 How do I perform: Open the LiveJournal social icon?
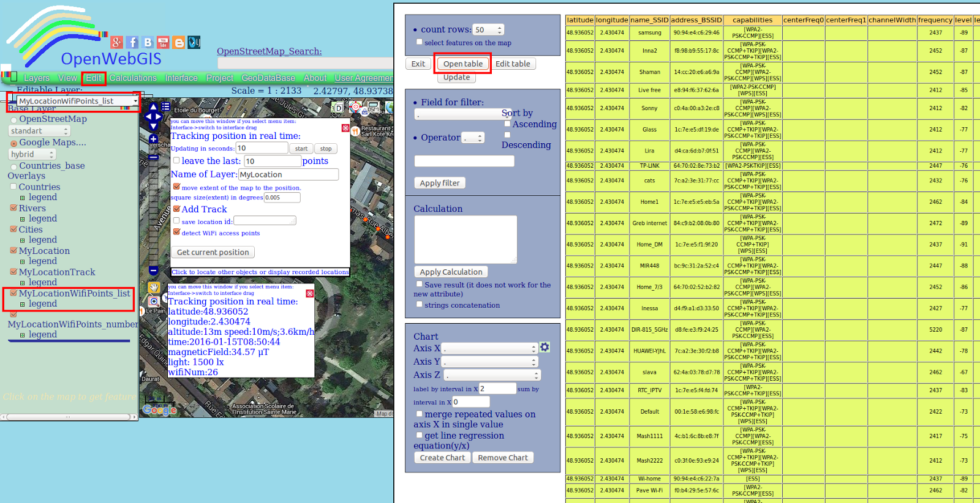coord(194,42)
